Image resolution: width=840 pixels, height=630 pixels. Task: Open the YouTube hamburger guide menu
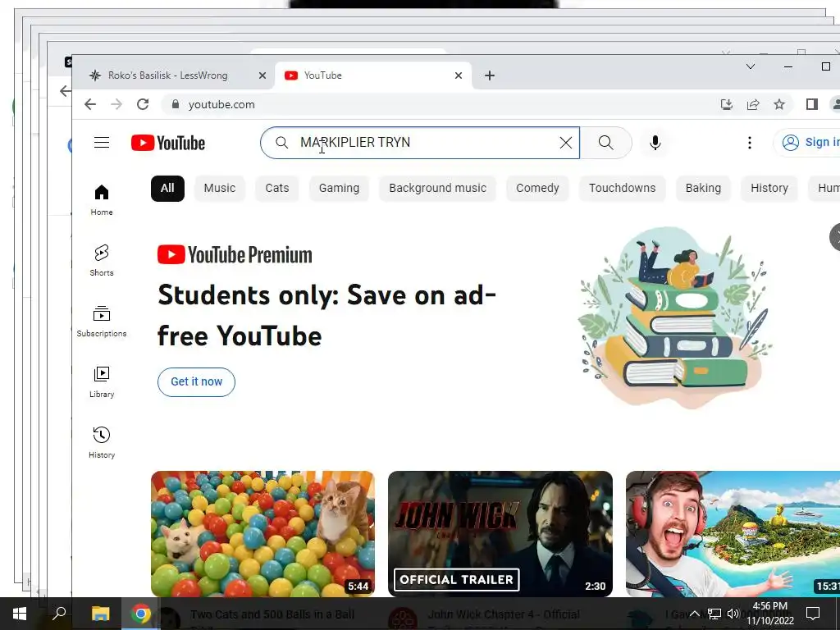click(x=101, y=143)
